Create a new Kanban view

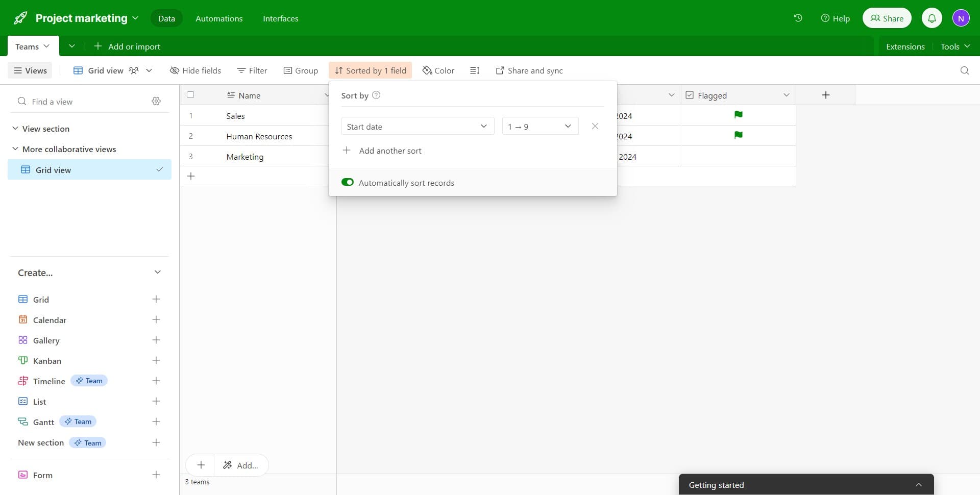pyautogui.click(x=156, y=361)
